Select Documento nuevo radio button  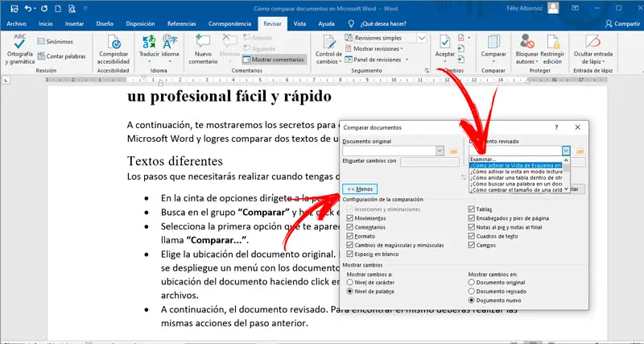472,300
